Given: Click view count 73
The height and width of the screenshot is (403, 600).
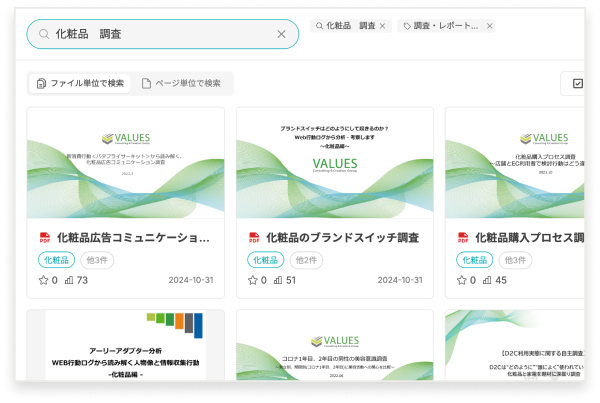Looking at the screenshot, I should pyautogui.click(x=82, y=280).
